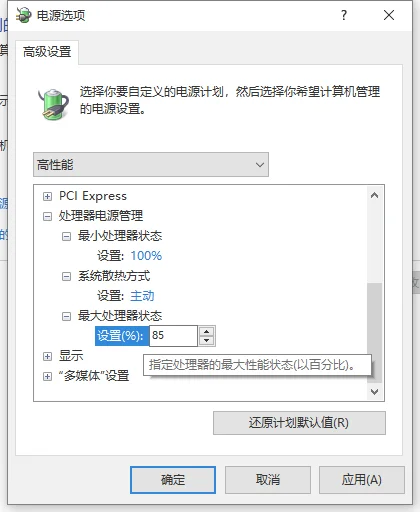Click the green battery plug icon

[53, 104]
